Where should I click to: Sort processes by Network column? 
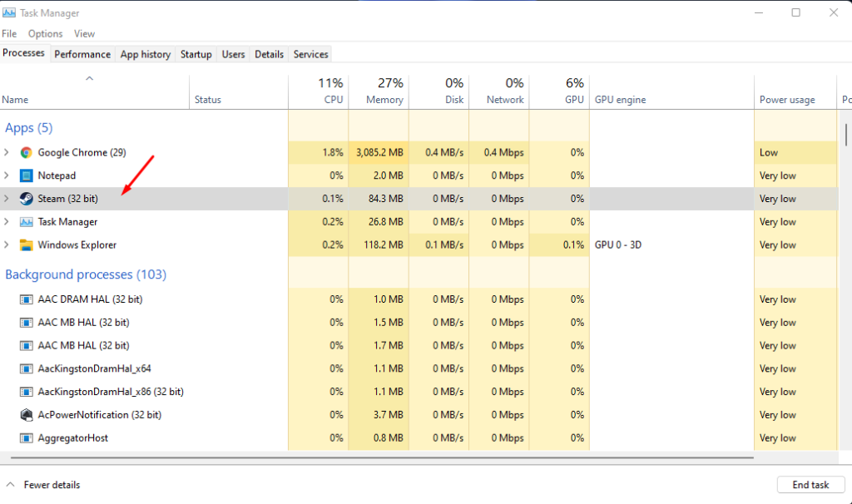click(499, 91)
